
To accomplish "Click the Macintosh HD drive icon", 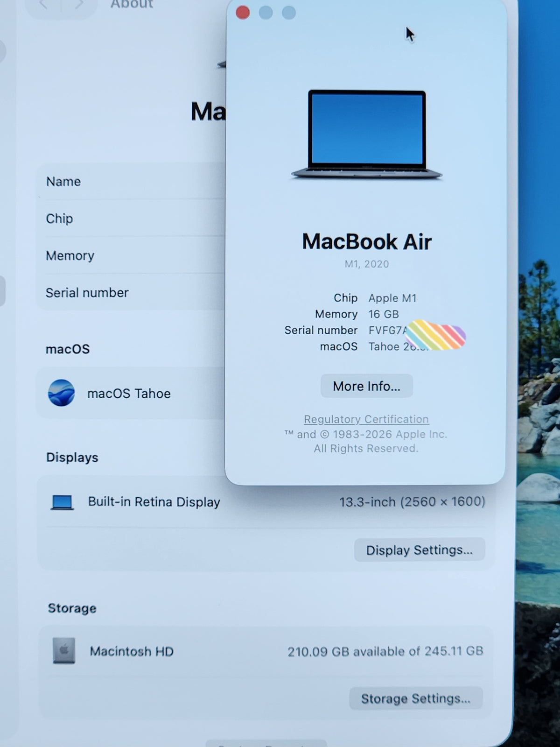I will point(64,651).
